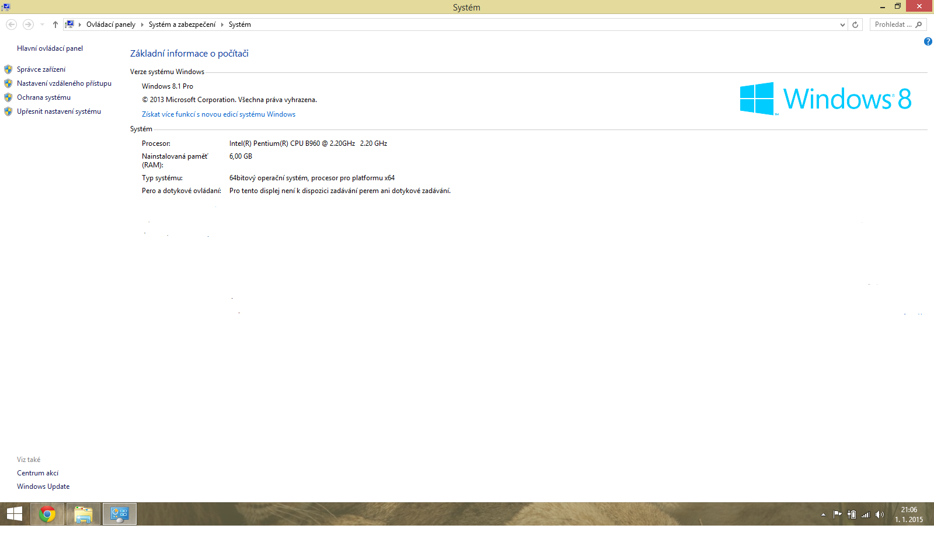This screenshot has width=934, height=560.
Task: Open Správce zařízení
Action: point(41,69)
